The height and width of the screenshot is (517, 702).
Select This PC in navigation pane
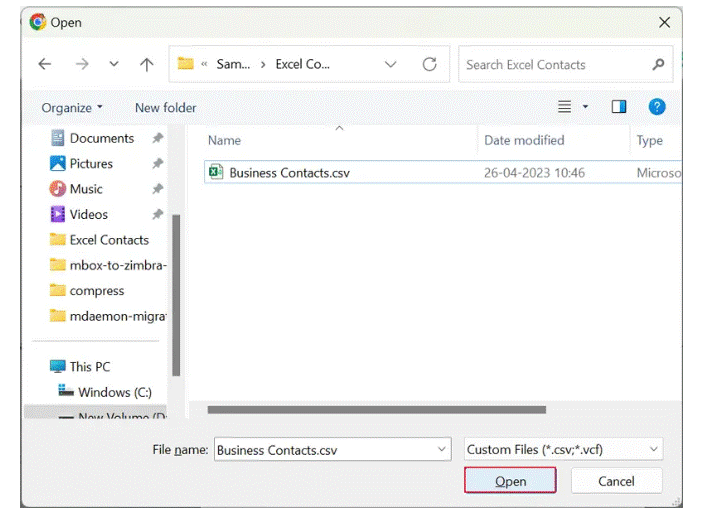[x=90, y=367]
